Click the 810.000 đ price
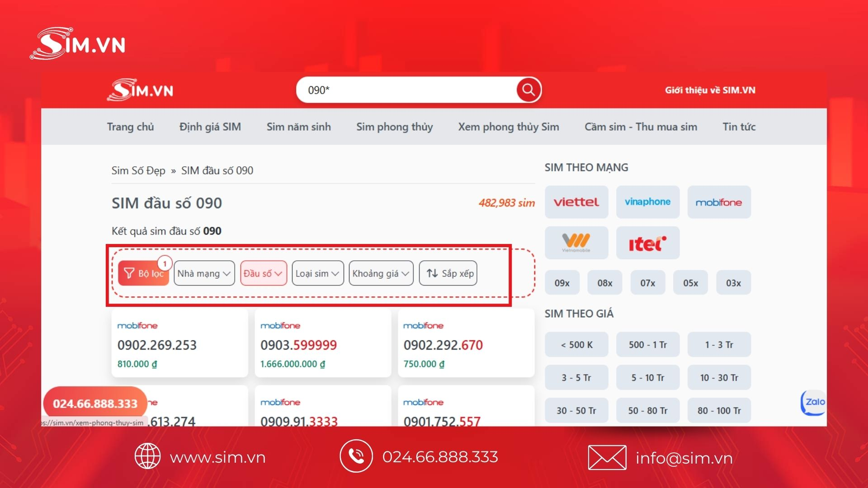 pyautogui.click(x=137, y=364)
